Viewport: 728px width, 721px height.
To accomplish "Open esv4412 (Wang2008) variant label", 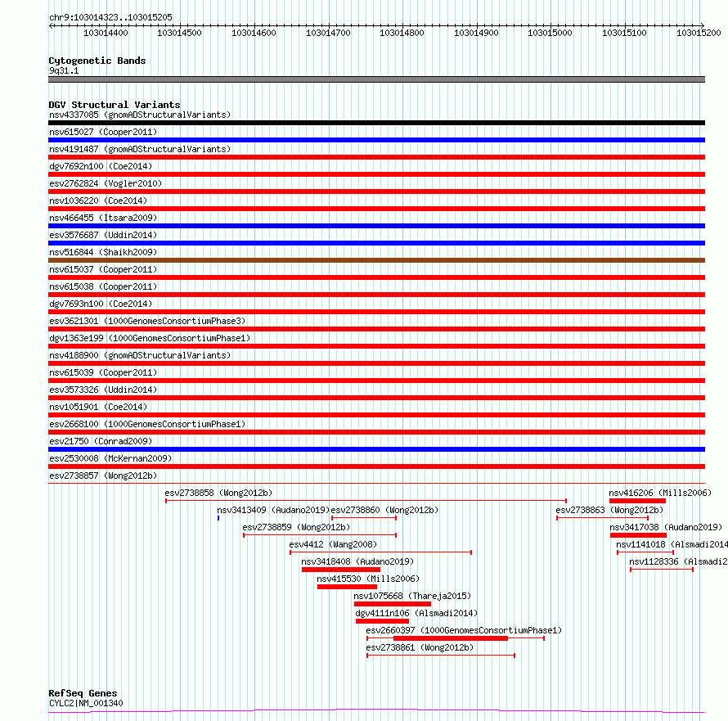I will 333,544.
